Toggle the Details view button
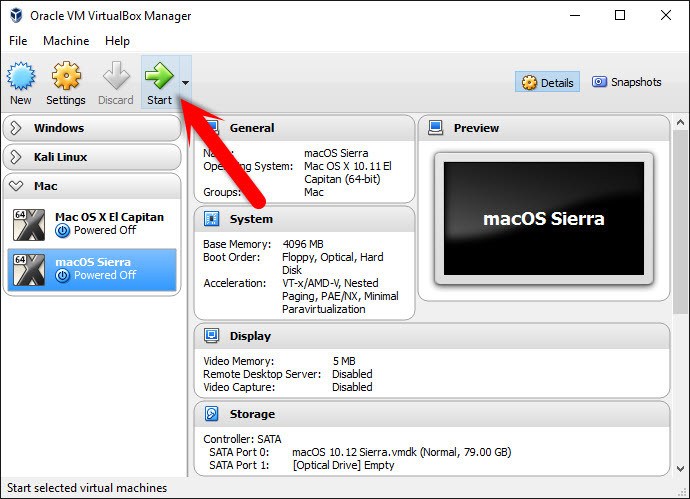Image resolution: width=690 pixels, height=499 pixels. click(x=547, y=82)
